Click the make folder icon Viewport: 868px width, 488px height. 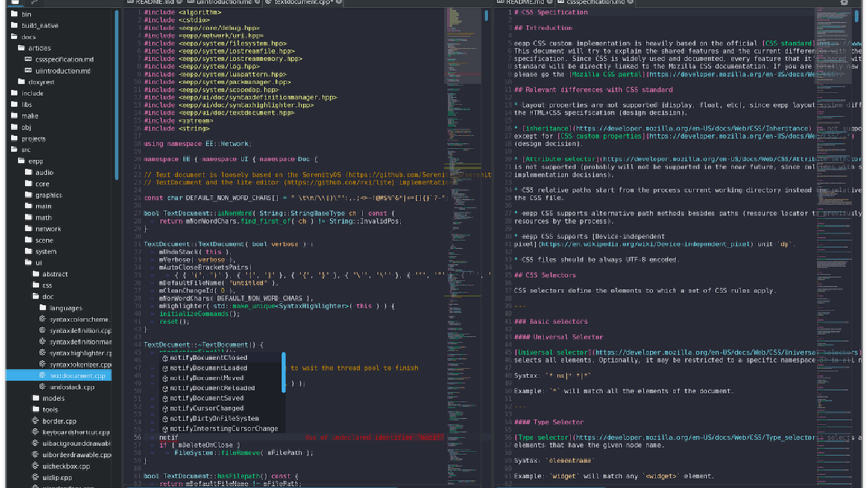[x=15, y=116]
